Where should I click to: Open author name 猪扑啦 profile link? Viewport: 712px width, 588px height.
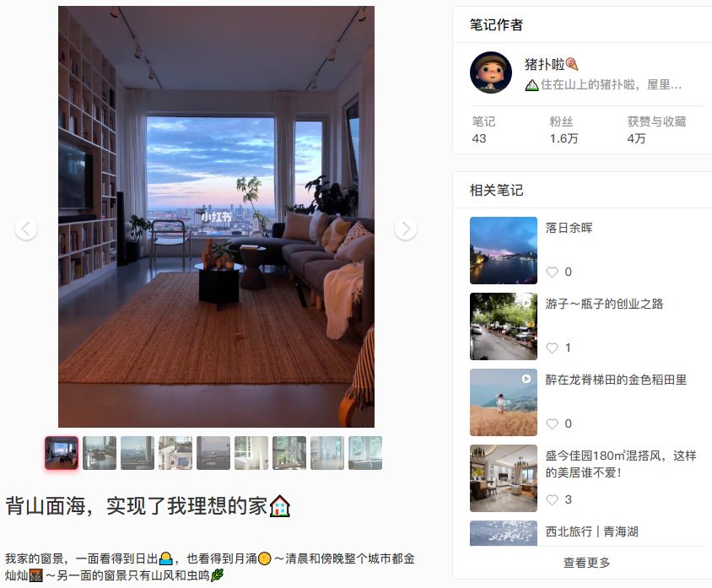coord(544,64)
